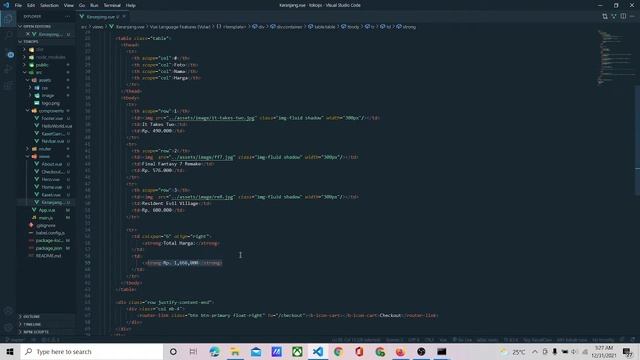Screen dimensions: 640x360
Task: Close Keranjang.vue in Open Editors list
Action: click(x=28, y=34)
